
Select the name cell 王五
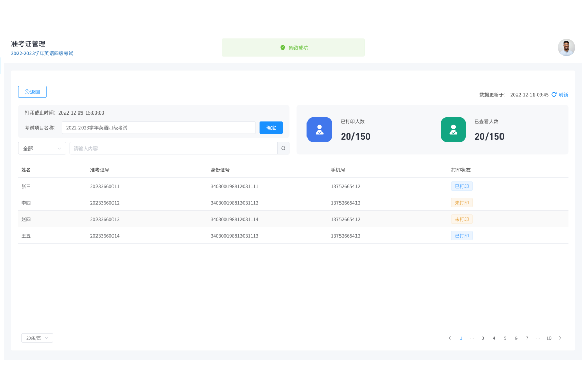(x=26, y=236)
